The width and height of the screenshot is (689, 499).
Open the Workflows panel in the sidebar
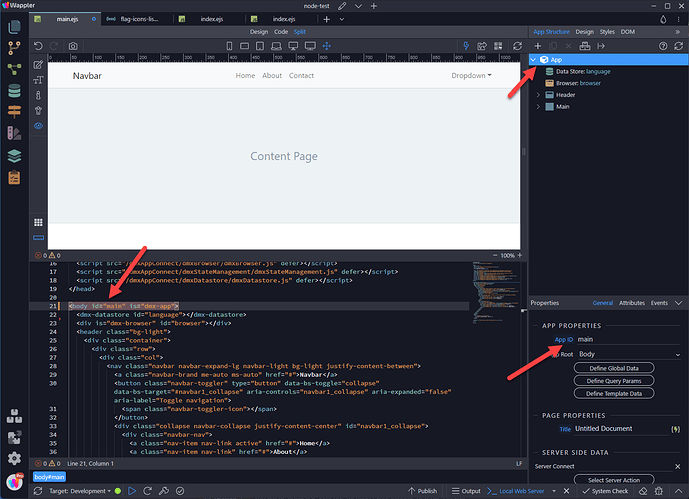pos(14,69)
